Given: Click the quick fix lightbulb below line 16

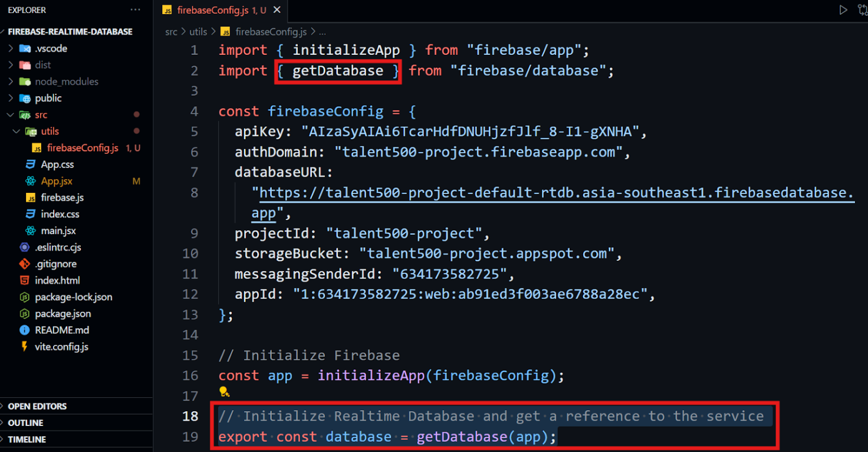Looking at the screenshot, I should point(224,391).
